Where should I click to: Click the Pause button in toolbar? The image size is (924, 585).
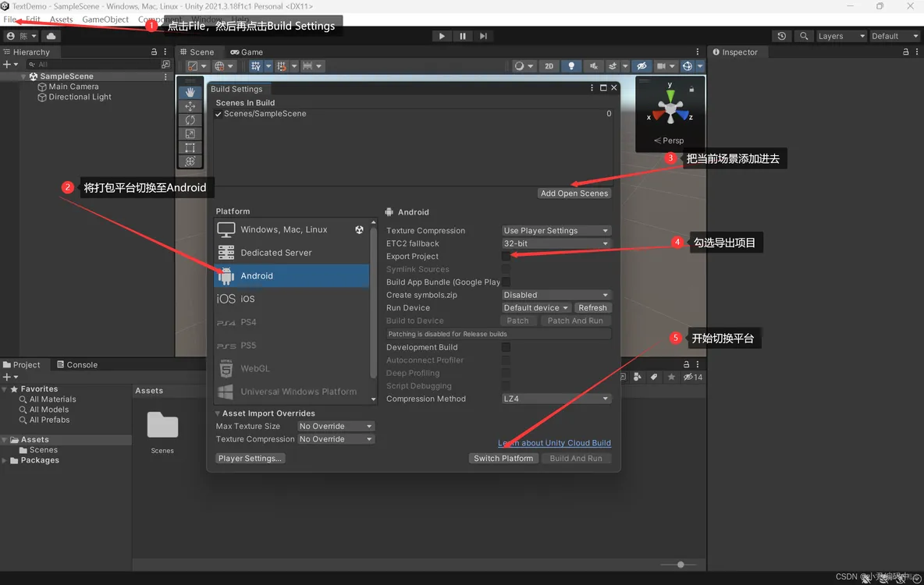[x=463, y=36]
